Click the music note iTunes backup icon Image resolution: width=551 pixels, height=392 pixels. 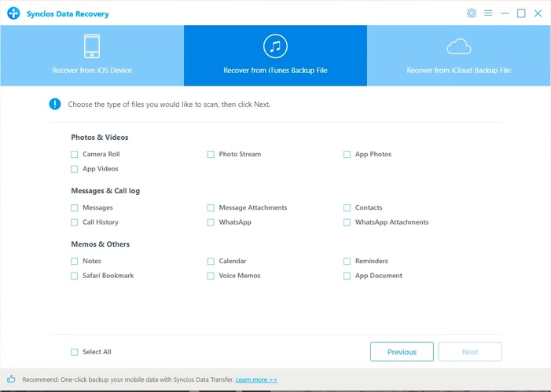tap(275, 46)
